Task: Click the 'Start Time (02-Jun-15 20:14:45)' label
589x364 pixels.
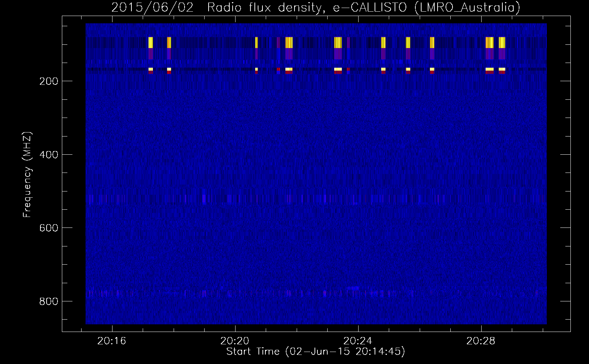Action: tap(316, 352)
